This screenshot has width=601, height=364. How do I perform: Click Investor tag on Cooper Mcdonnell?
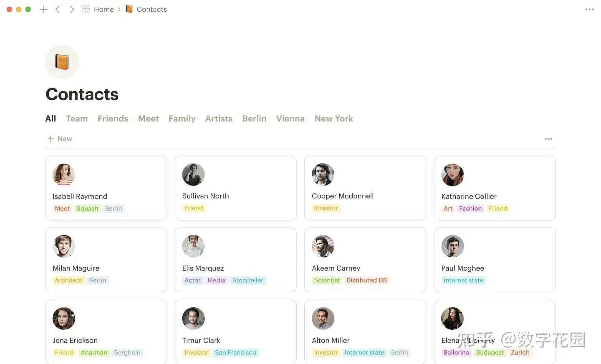tap(326, 208)
